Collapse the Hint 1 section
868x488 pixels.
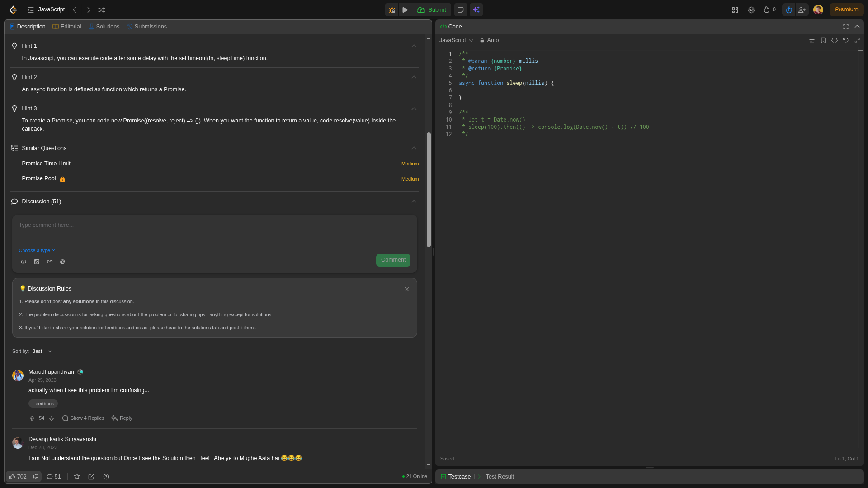tap(414, 46)
